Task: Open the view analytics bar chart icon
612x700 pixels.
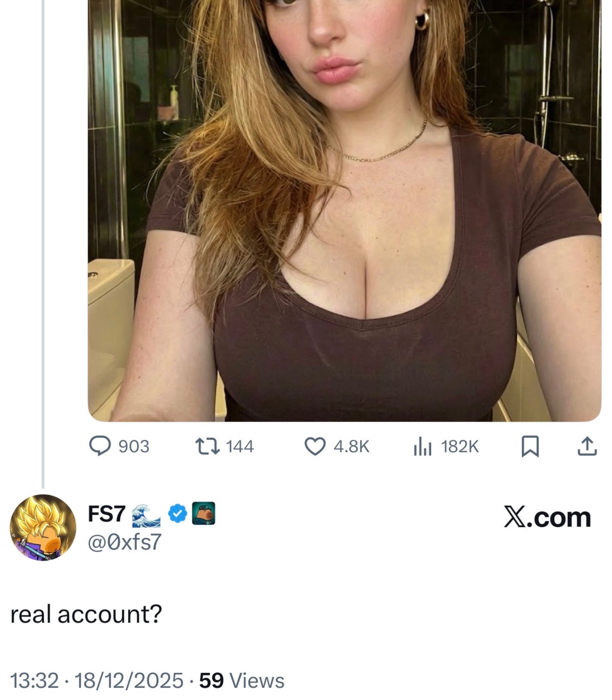Action: pyautogui.click(x=423, y=447)
